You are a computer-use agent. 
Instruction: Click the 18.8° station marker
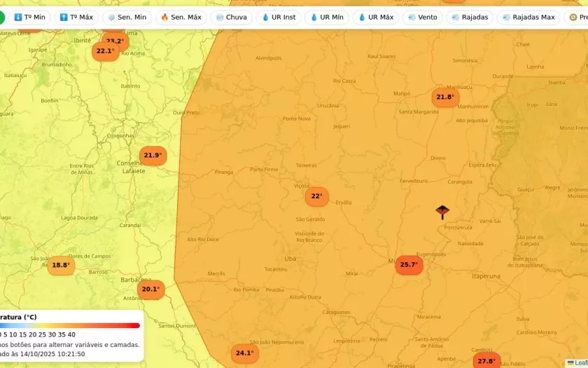61,266
